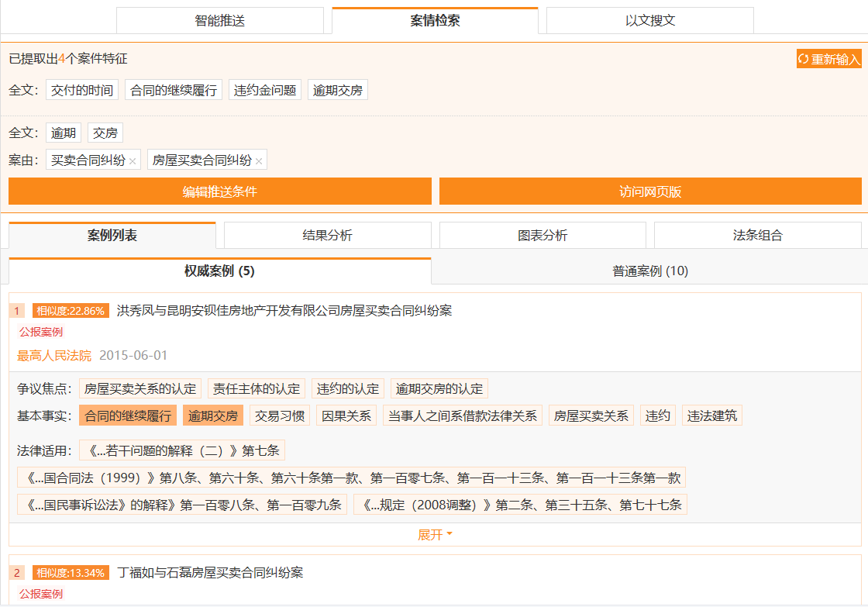
Task: Toggle the highlighted 合同的继续履行 fact tag
Action: pos(128,416)
